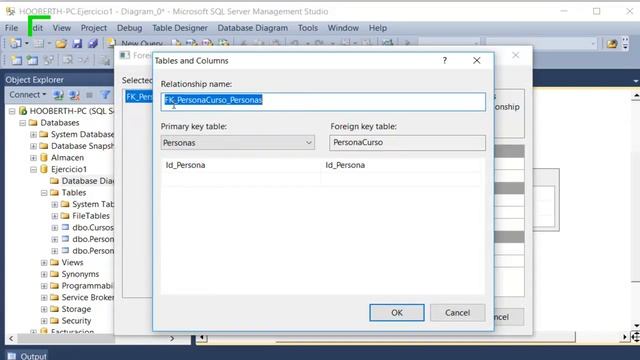
Task: Click the Save All icon
Action: tap(93, 43)
